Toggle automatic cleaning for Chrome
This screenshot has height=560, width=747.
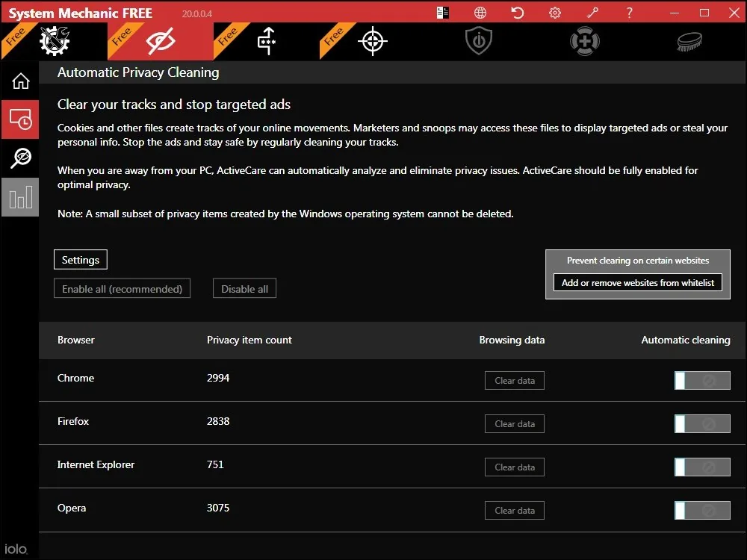tap(702, 381)
